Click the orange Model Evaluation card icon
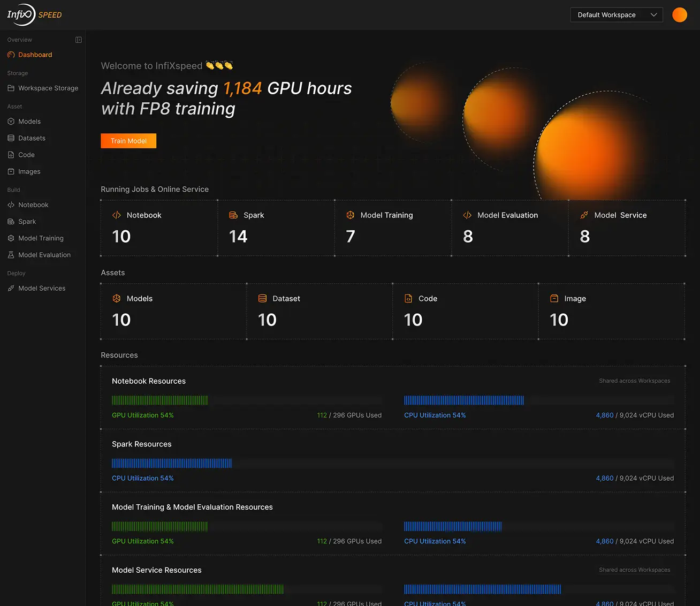700x606 pixels. pyautogui.click(x=467, y=215)
